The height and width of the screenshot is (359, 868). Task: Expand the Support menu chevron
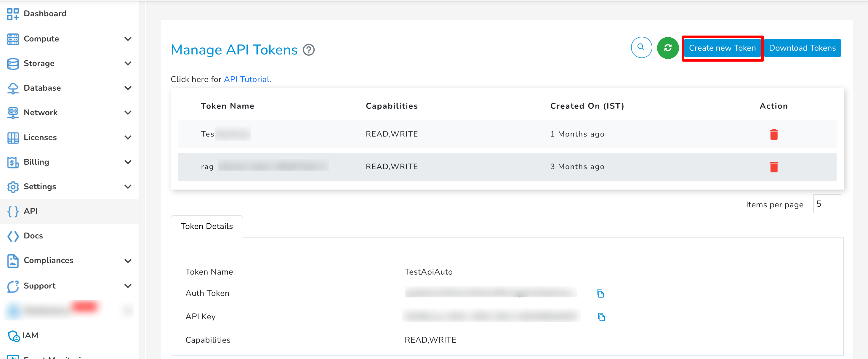point(127,286)
